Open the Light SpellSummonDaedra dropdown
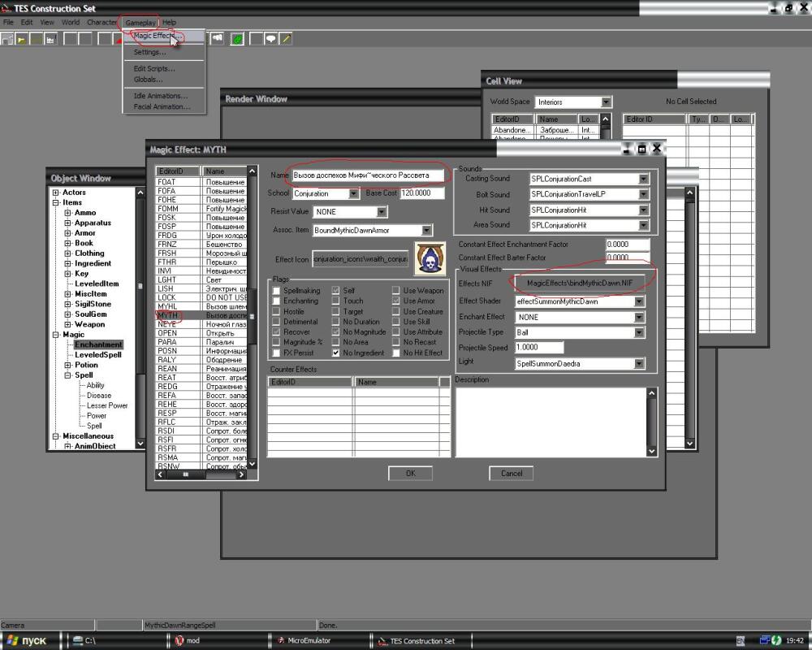Image resolution: width=812 pixels, height=650 pixels. pyautogui.click(x=640, y=364)
